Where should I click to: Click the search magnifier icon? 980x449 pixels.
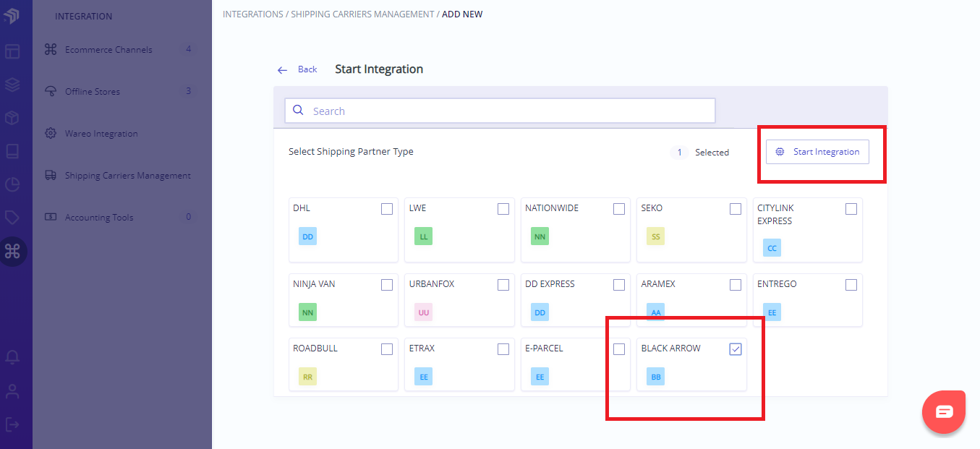[298, 111]
